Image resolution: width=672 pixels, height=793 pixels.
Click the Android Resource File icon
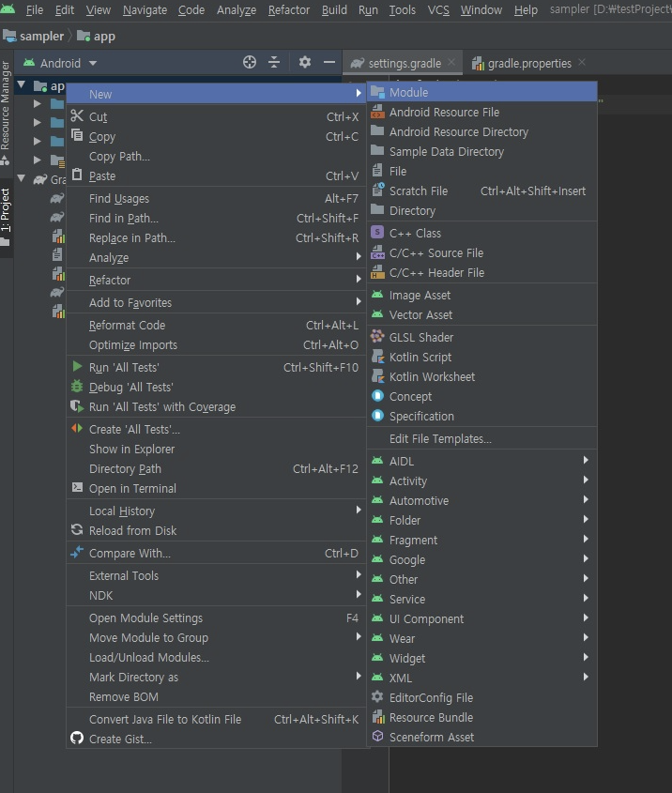point(377,112)
